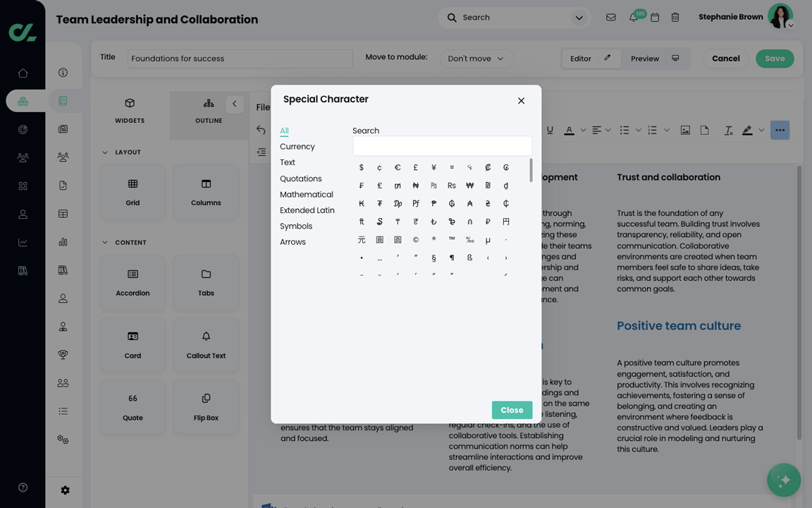Click the Cancel button
812x508 pixels.
click(x=725, y=59)
